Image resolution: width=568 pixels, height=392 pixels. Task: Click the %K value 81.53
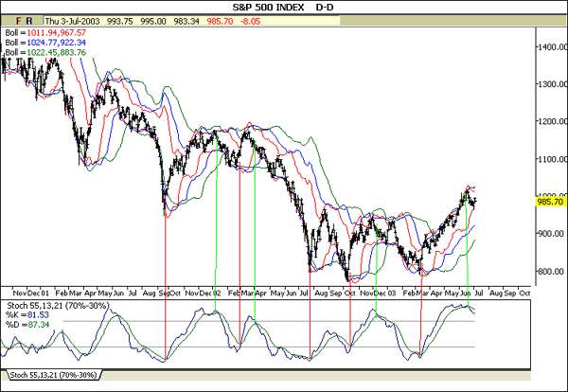pyautogui.click(x=38, y=315)
